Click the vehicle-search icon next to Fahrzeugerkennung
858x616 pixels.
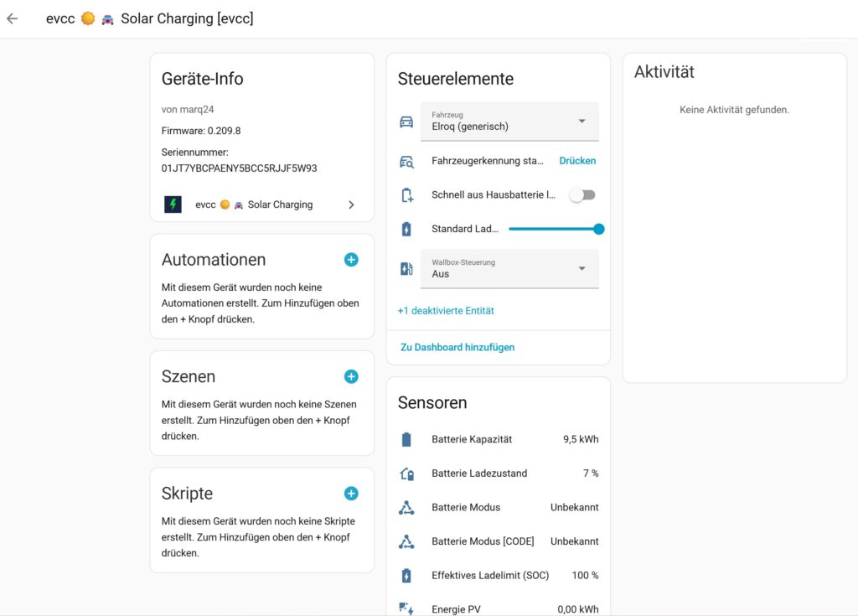tap(406, 160)
